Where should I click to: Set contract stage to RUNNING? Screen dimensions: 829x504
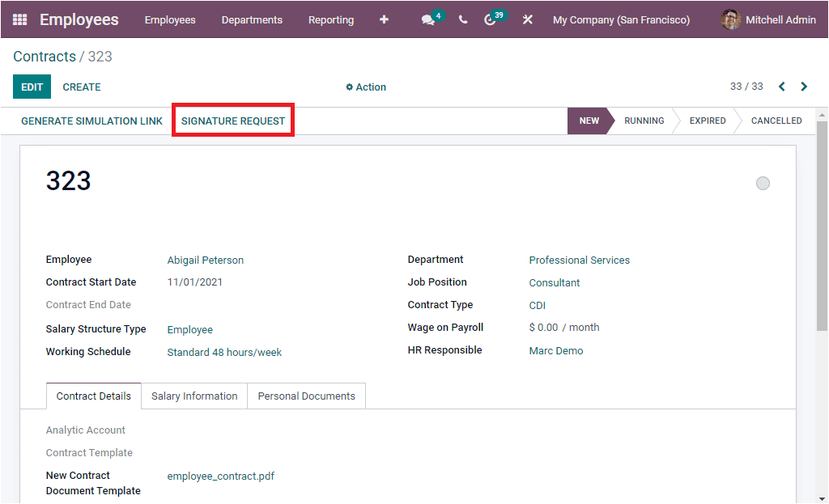(x=644, y=120)
